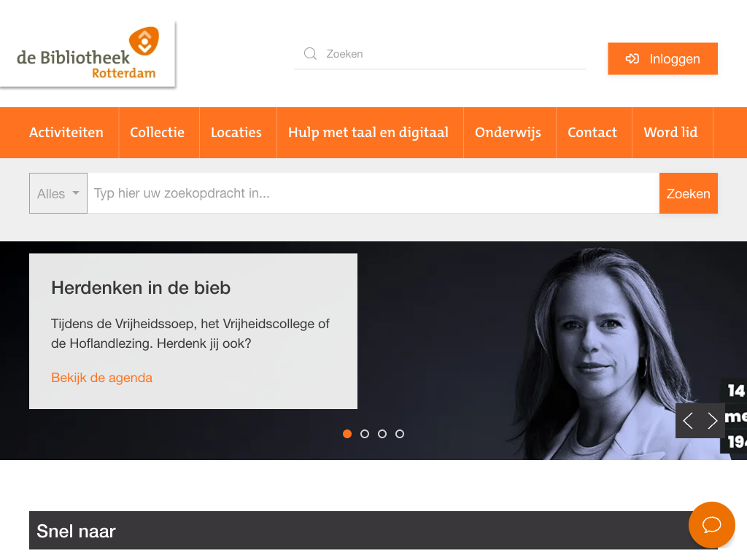Click the orange Zoeken search button
The image size is (747, 560).
tap(689, 193)
